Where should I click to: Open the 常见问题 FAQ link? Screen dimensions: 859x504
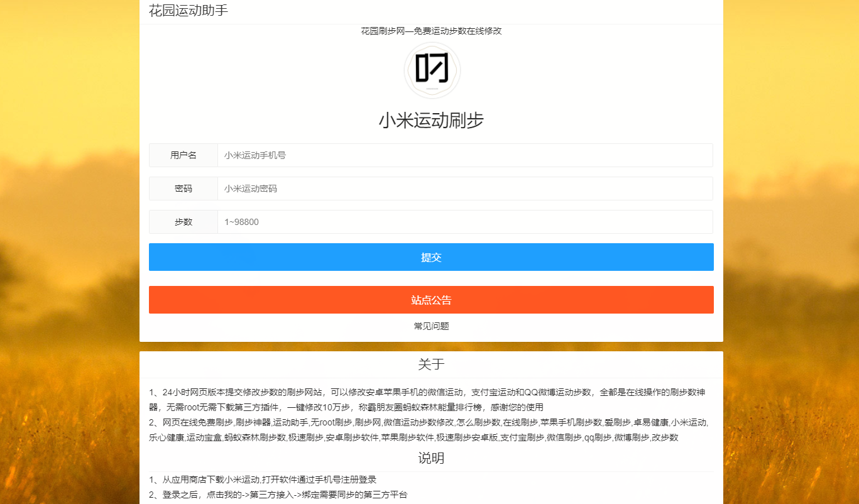pyautogui.click(x=431, y=326)
